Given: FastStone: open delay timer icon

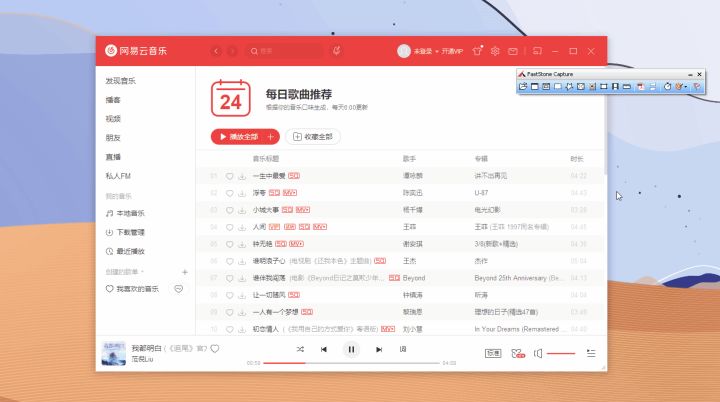Looking at the screenshot, I should pyautogui.click(x=667, y=86).
